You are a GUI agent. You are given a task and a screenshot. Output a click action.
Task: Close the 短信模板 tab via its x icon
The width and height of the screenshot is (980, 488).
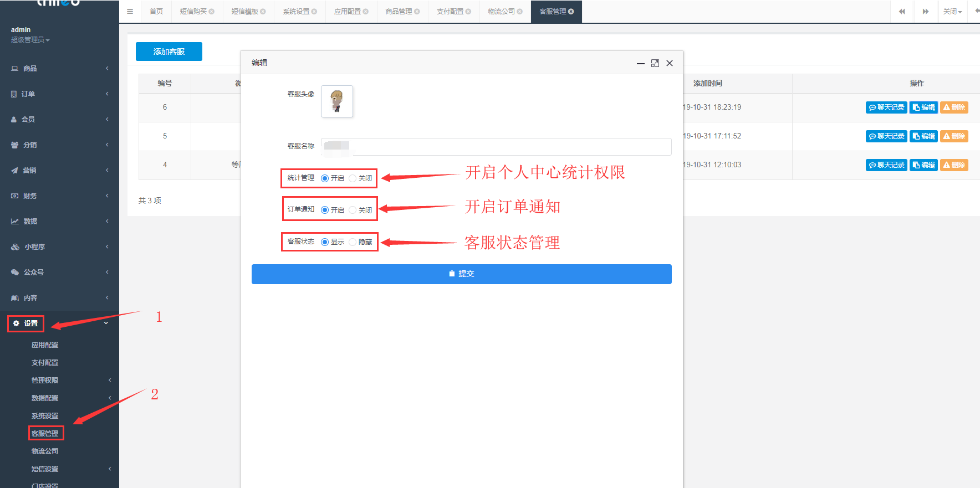click(263, 11)
